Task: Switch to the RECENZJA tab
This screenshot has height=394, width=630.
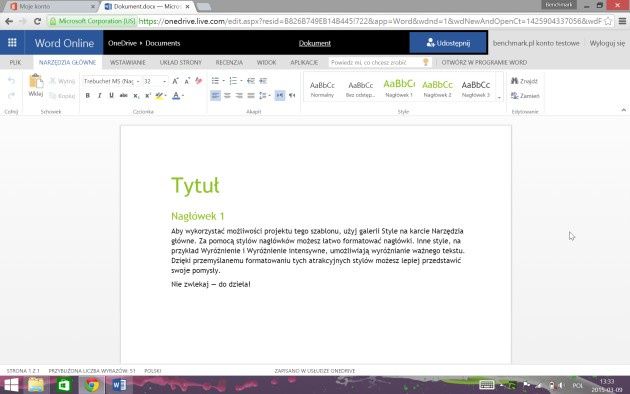Action: coord(229,62)
